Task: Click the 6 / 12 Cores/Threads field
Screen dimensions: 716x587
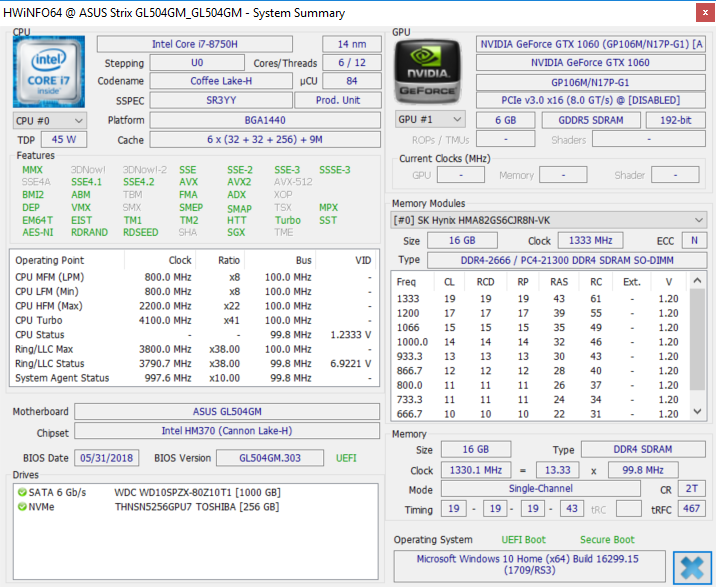Action: tap(352, 63)
